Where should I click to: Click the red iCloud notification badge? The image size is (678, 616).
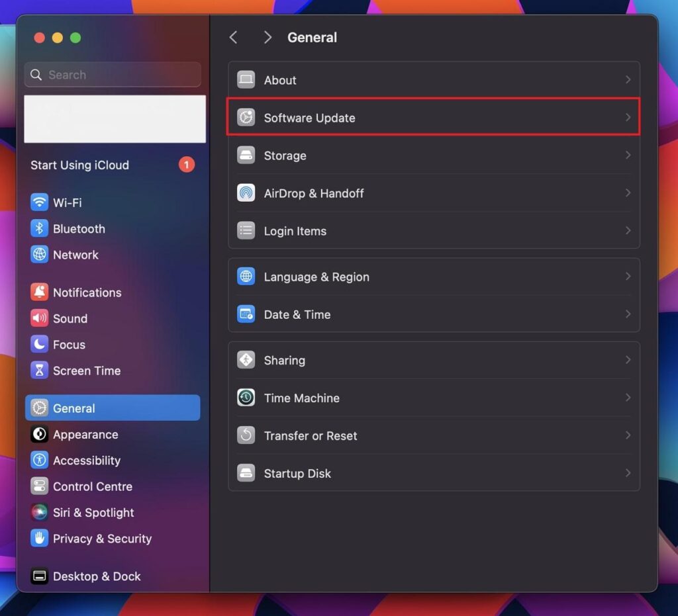(x=186, y=165)
